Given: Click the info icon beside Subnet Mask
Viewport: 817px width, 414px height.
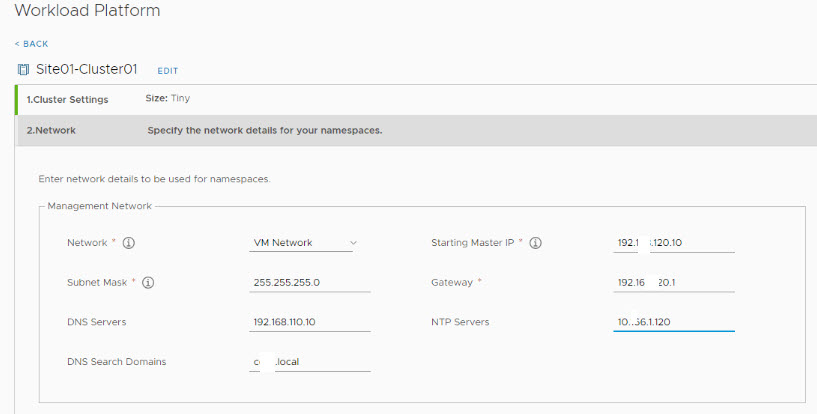Looking at the screenshot, I should (x=148, y=283).
